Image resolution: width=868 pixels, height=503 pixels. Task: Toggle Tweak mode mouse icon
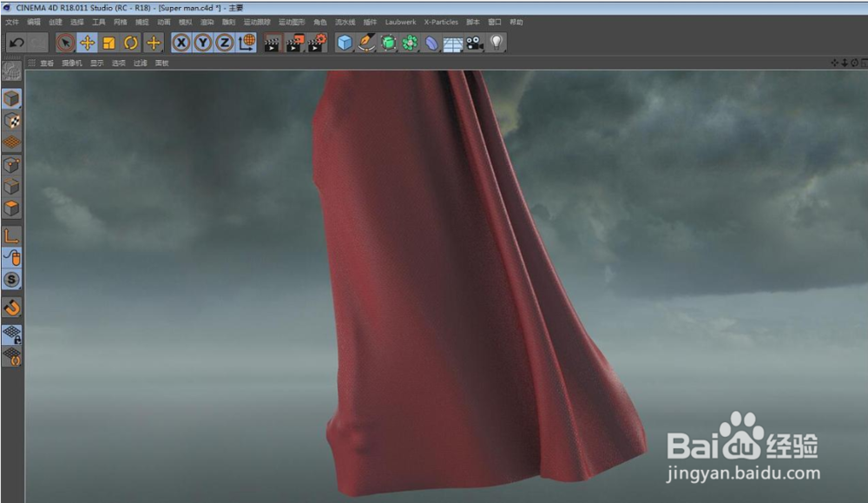[11, 258]
